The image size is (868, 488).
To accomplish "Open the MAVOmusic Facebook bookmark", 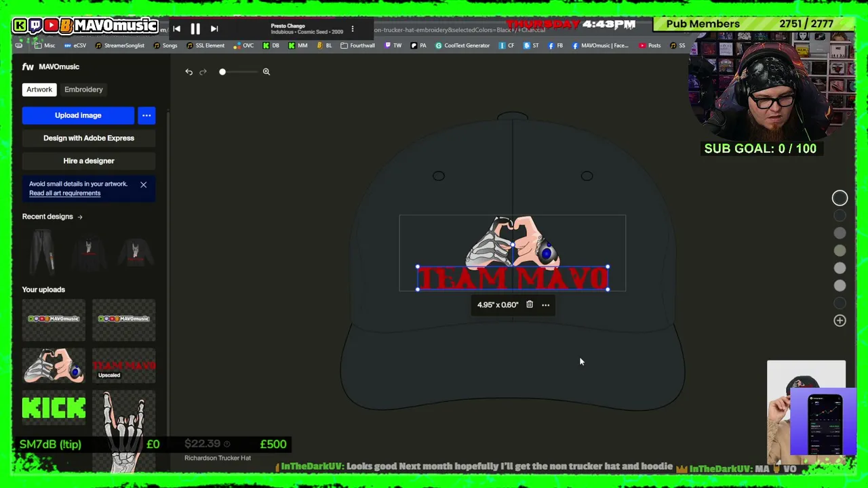I will [600, 45].
